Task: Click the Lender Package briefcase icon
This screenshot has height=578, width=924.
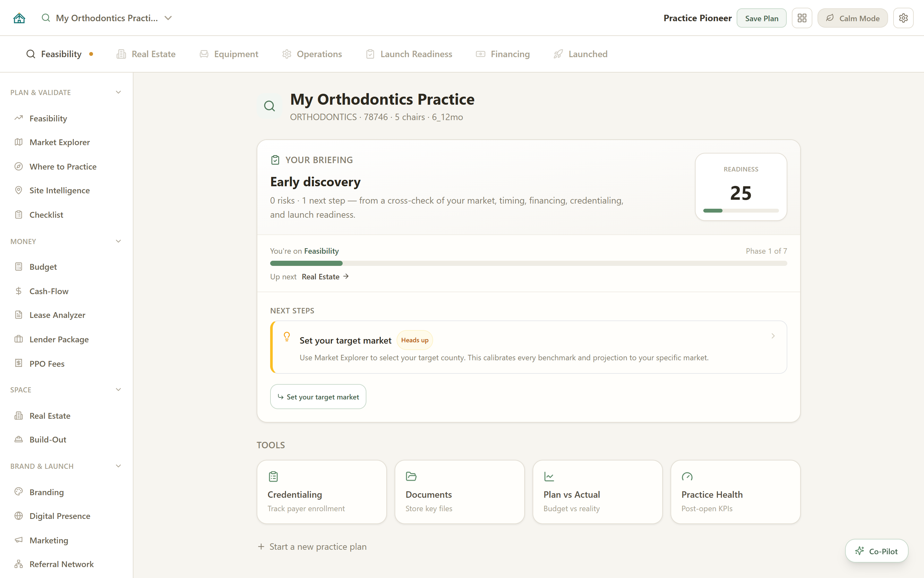Action: pos(19,339)
